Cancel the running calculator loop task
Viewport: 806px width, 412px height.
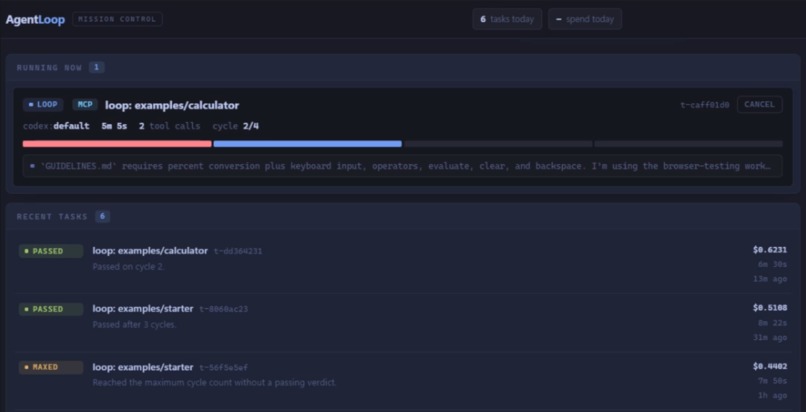coord(759,104)
